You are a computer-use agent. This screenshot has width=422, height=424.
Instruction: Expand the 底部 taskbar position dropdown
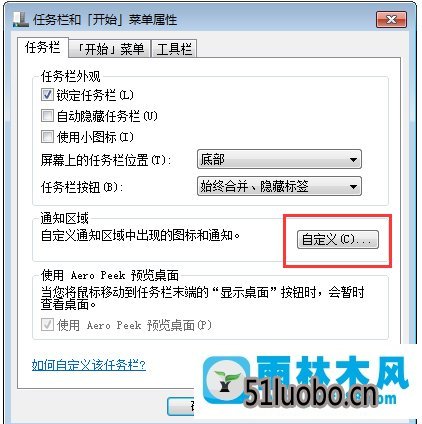279,159
